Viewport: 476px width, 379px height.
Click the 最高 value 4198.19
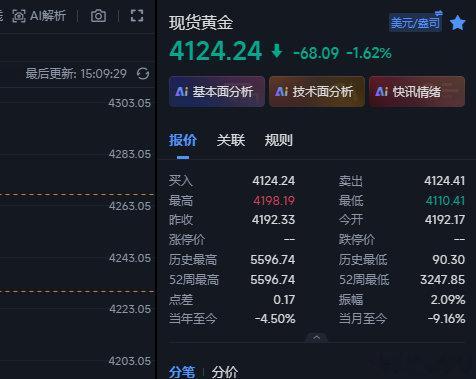coord(274,200)
